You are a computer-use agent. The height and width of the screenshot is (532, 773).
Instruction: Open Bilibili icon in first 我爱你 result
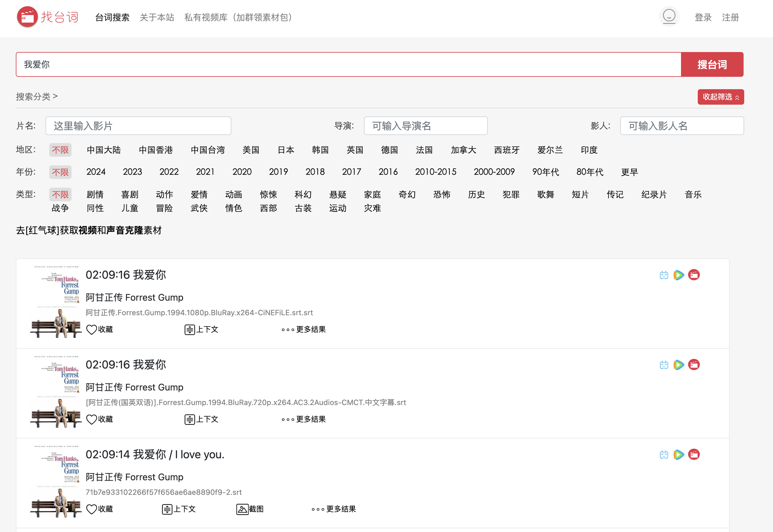coord(664,275)
